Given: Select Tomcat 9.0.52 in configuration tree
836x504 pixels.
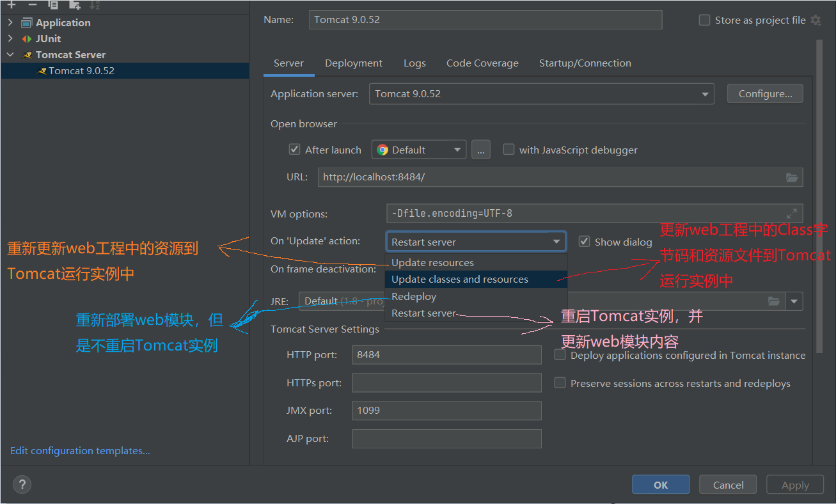Looking at the screenshot, I should point(125,71).
